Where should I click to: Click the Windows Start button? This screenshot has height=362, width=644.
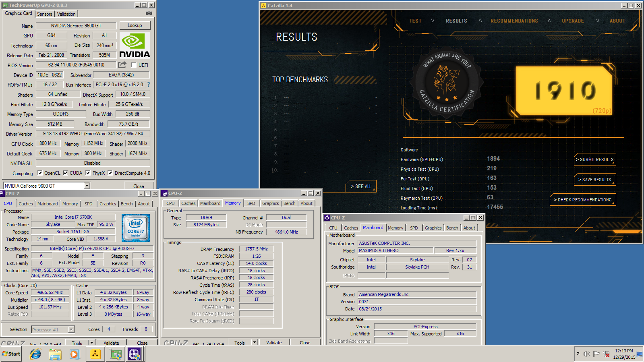coord(11,354)
